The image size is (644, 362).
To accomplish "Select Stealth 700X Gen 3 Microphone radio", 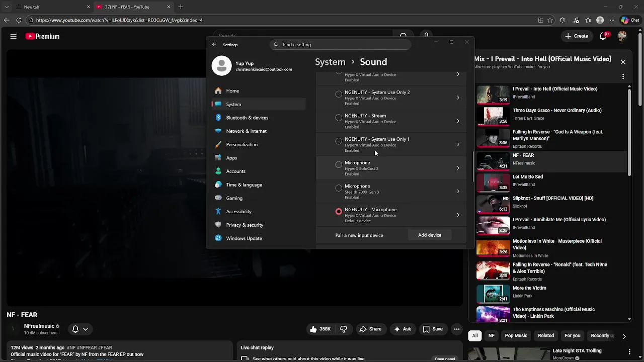I will point(339,188).
